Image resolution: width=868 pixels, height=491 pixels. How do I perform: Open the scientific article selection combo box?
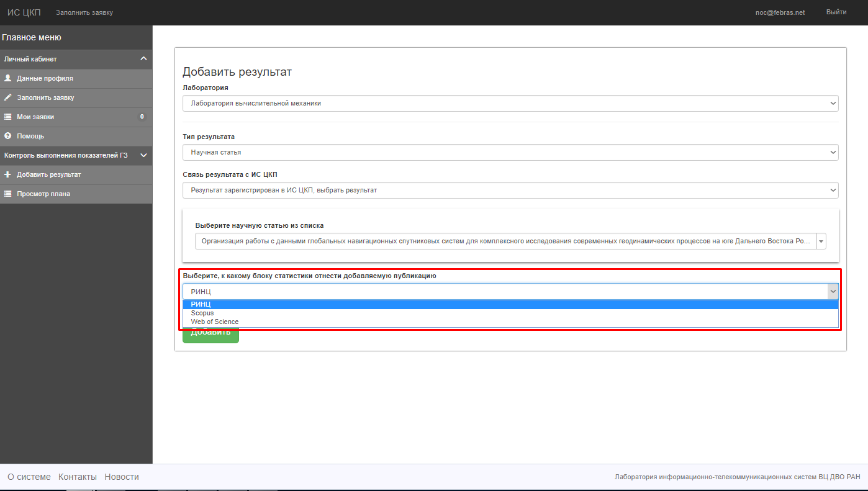pos(510,241)
